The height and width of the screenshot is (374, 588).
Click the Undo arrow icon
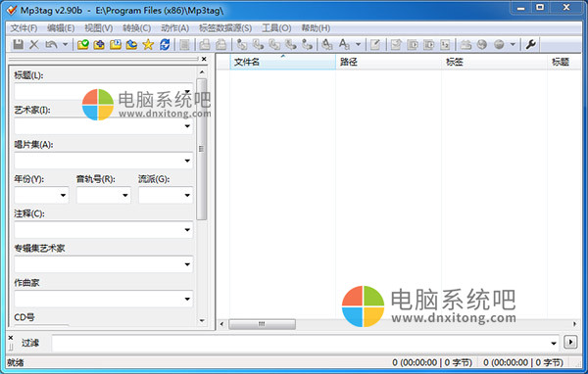(51, 45)
